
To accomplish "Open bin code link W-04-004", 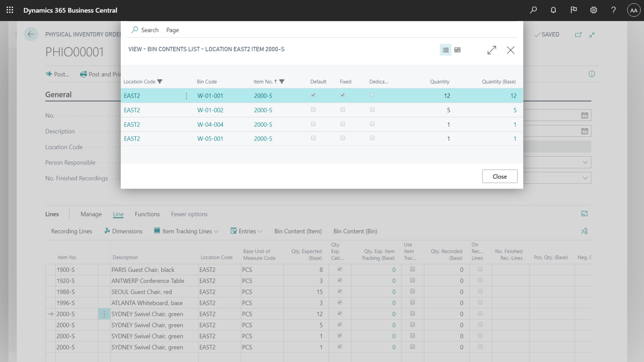I will coord(210,124).
